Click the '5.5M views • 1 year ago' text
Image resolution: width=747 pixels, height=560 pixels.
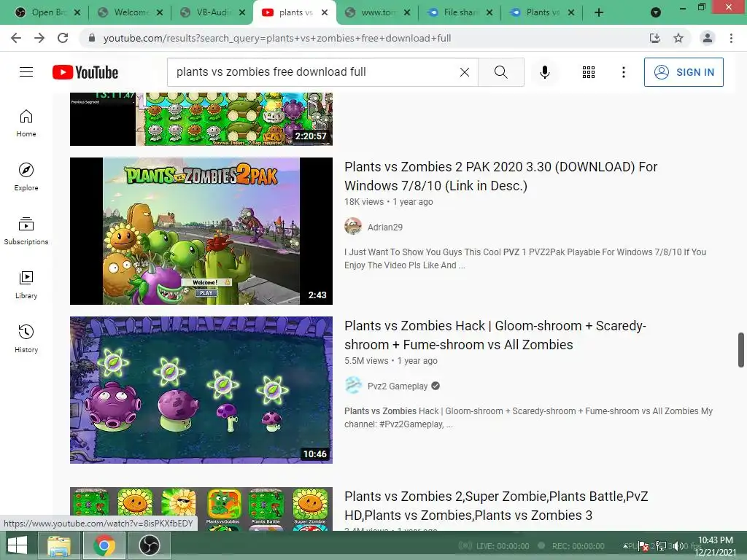tap(391, 360)
